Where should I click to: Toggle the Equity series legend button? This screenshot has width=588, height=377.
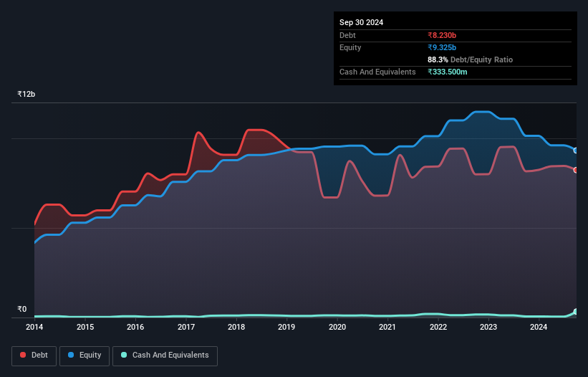pyautogui.click(x=85, y=355)
